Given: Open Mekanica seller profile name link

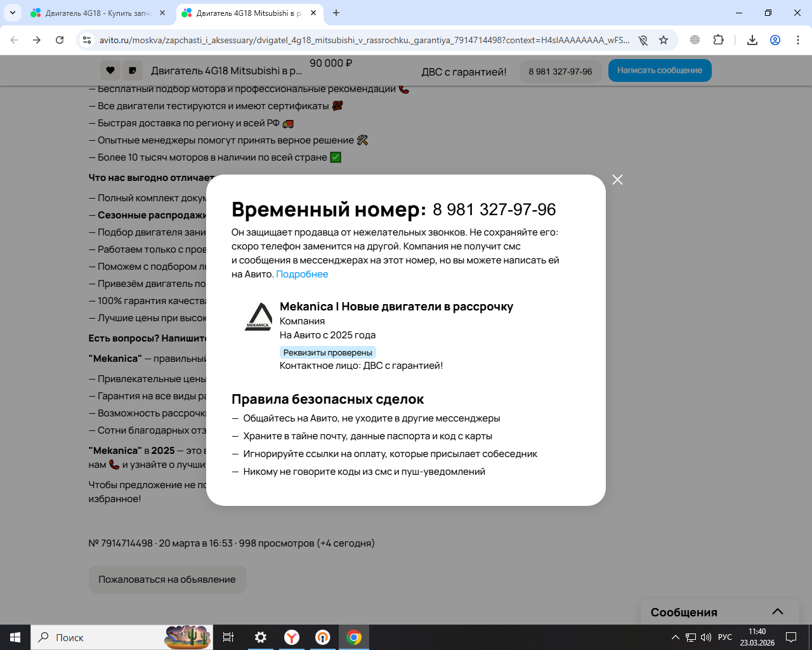Looking at the screenshot, I should [x=396, y=307].
